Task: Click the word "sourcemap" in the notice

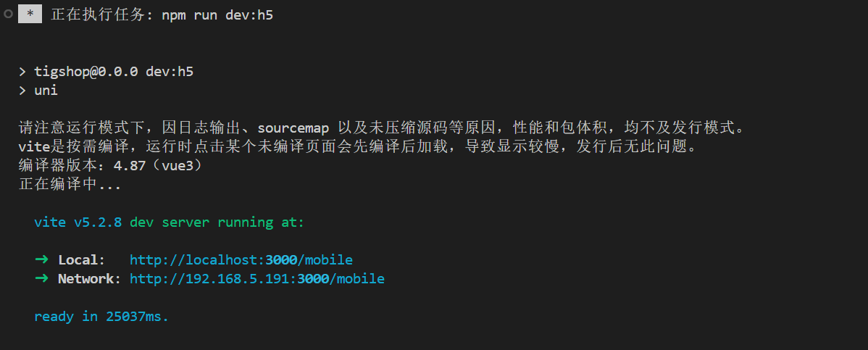Action: (x=293, y=128)
